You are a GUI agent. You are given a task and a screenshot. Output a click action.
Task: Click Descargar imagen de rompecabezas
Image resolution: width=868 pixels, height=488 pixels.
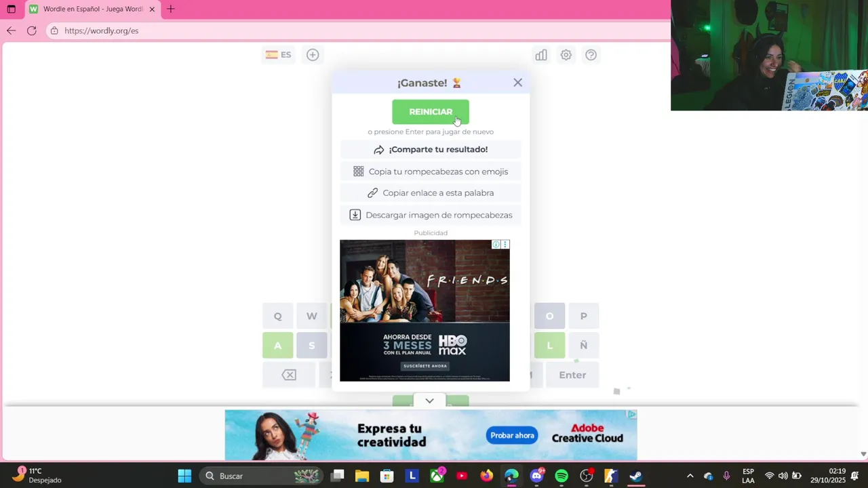(431, 215)
